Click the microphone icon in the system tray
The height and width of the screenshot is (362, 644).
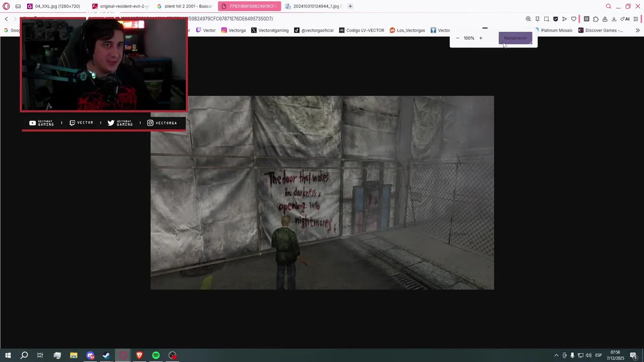[572, 355]
